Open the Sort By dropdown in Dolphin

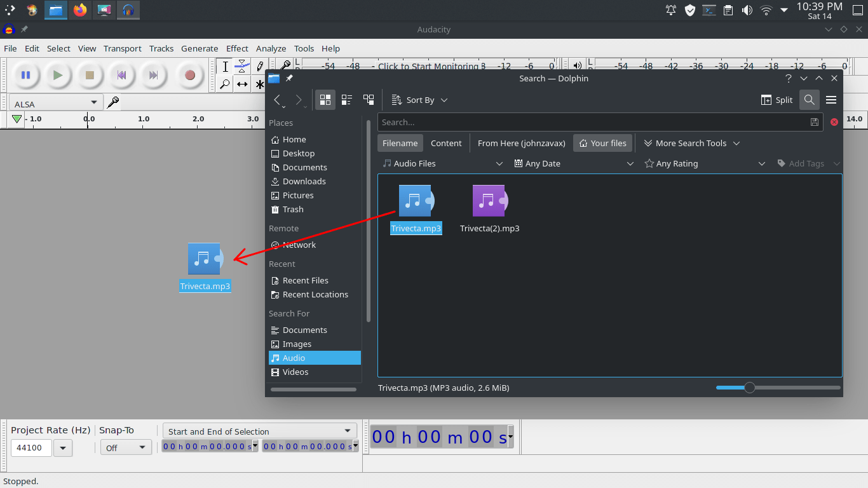point(420,100)
